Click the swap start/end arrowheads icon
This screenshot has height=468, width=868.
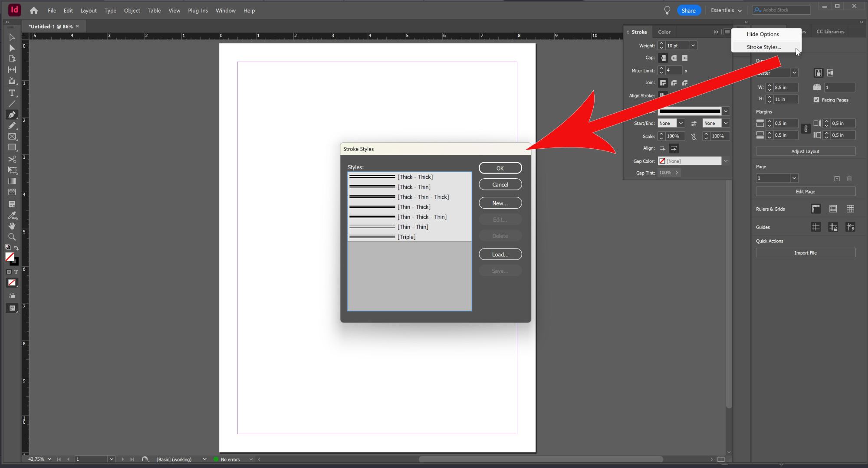(x=694, y=124)
